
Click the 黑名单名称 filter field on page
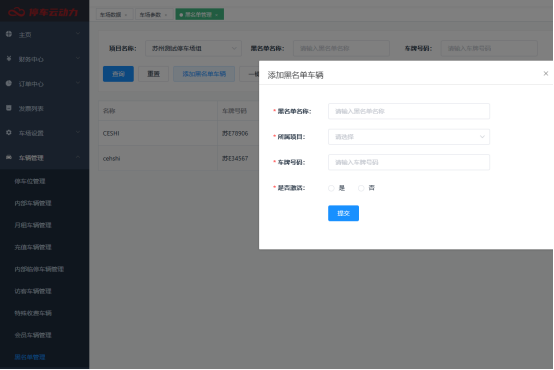[x=341, y=48]
